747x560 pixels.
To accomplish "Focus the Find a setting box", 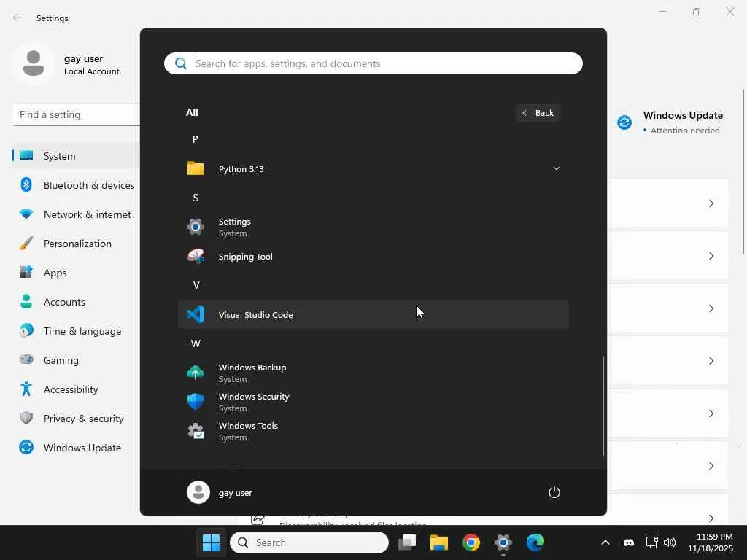I will pos(76,114).
